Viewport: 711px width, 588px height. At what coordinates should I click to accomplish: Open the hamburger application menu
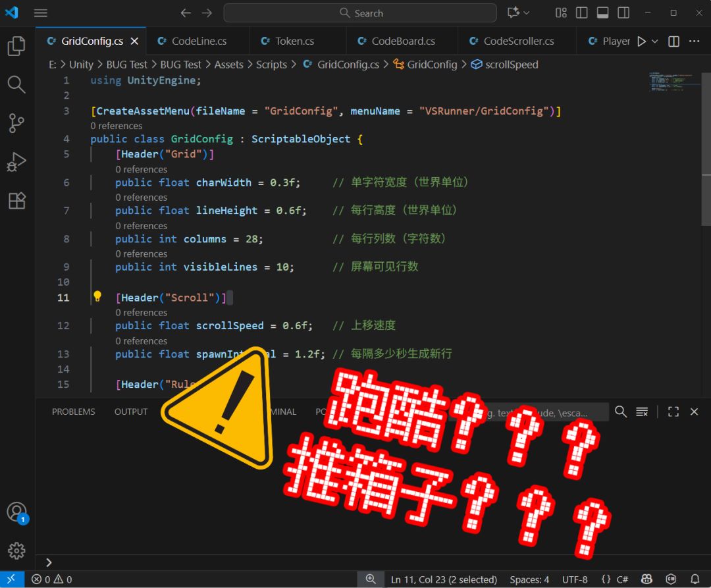[41, 13]
